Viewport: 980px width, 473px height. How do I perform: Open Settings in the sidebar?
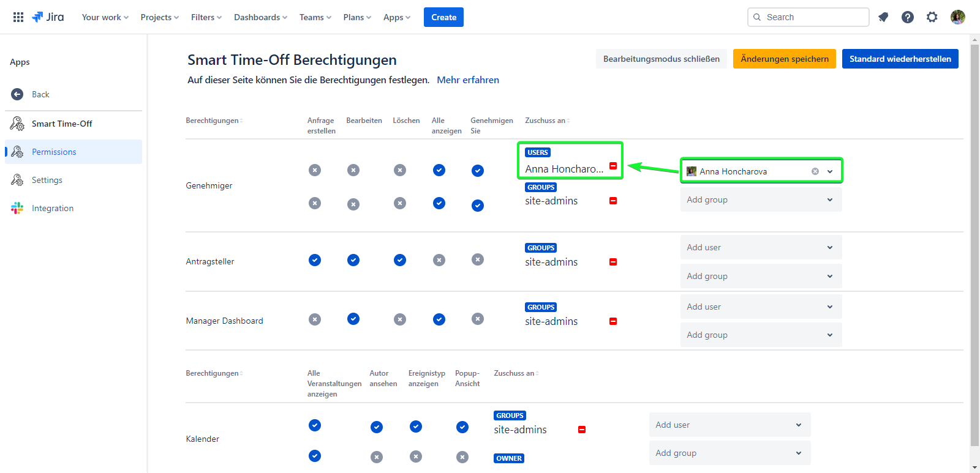point(47,180)
